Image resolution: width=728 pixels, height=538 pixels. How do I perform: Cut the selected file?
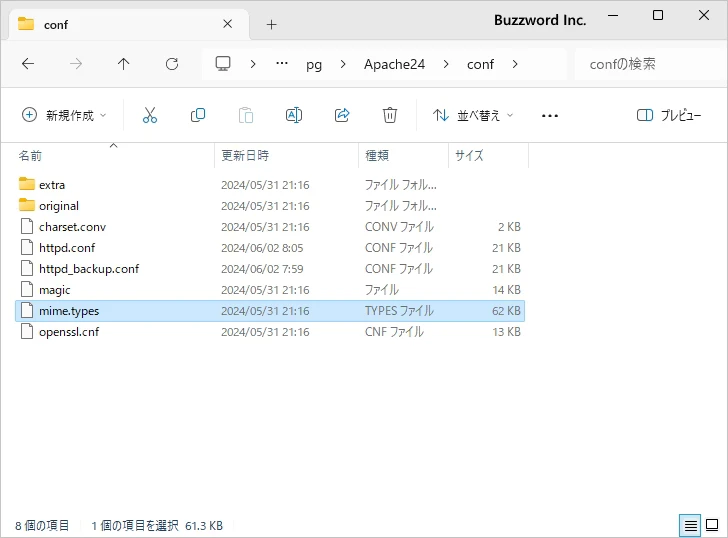tap(150, 115)
